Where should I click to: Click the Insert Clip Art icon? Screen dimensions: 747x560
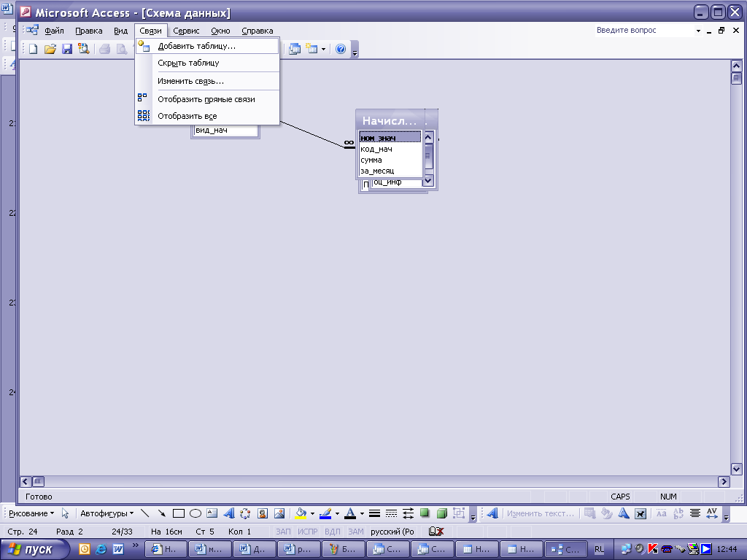263,513
